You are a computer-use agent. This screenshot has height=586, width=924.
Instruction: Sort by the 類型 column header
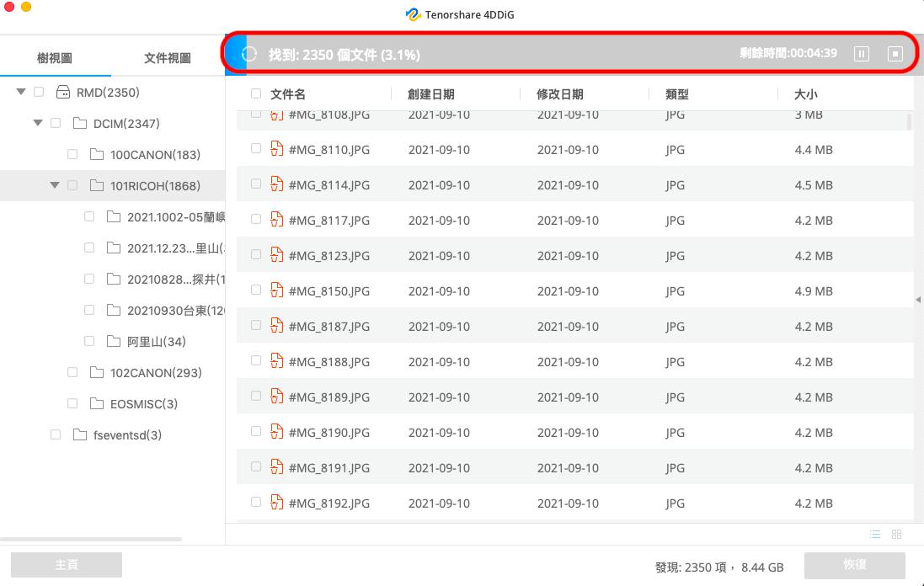[676, 94]
